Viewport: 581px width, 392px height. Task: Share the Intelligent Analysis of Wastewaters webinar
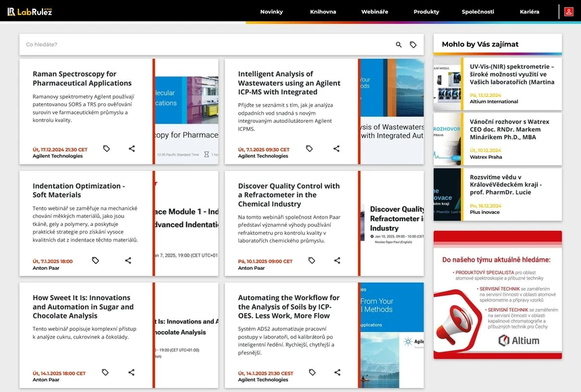click(x=337, y=148)
